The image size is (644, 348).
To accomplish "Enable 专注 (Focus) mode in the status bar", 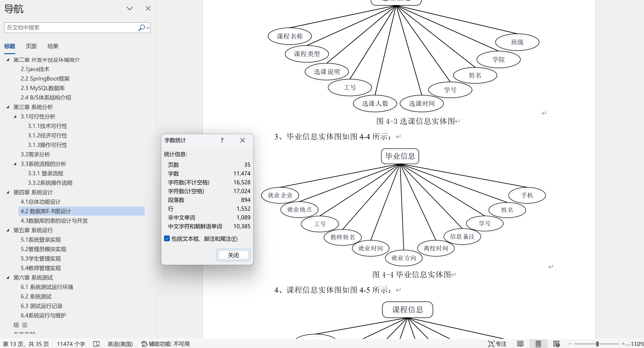I will point(498,343).
